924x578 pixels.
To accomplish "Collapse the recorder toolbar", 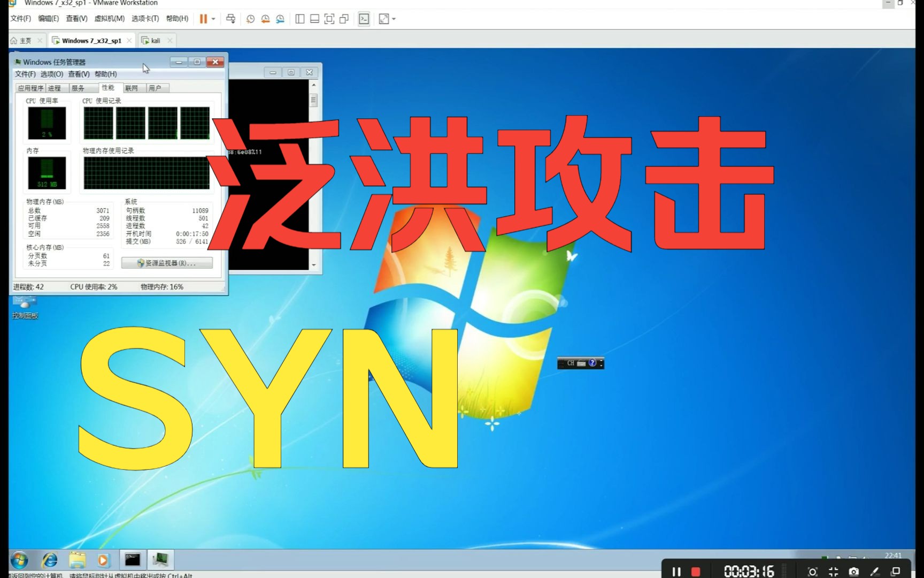I will click(x=833, y=572).
